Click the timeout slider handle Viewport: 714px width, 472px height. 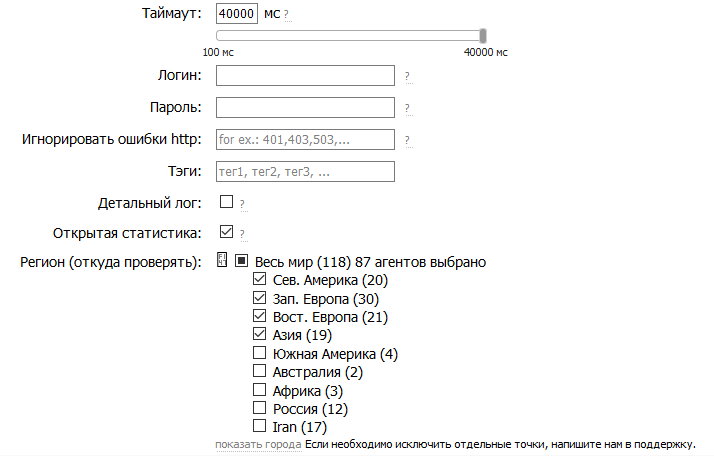pyautogui.click(x=483, y=36)
